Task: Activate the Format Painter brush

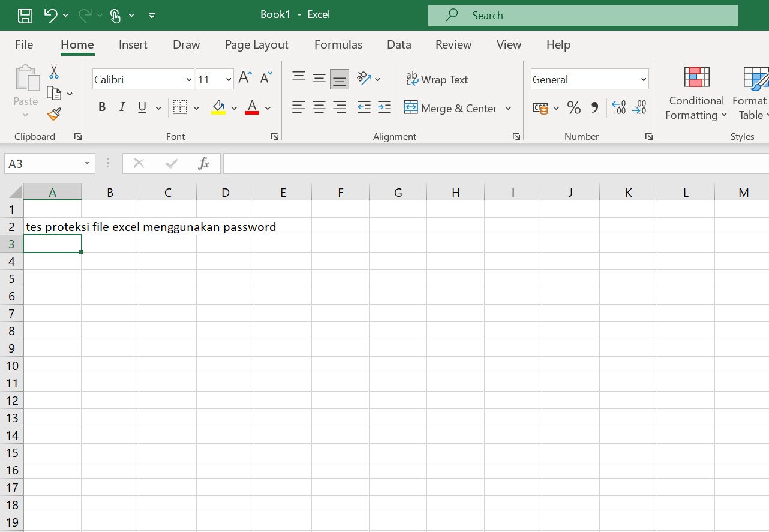Action: (x=54, y=114)
